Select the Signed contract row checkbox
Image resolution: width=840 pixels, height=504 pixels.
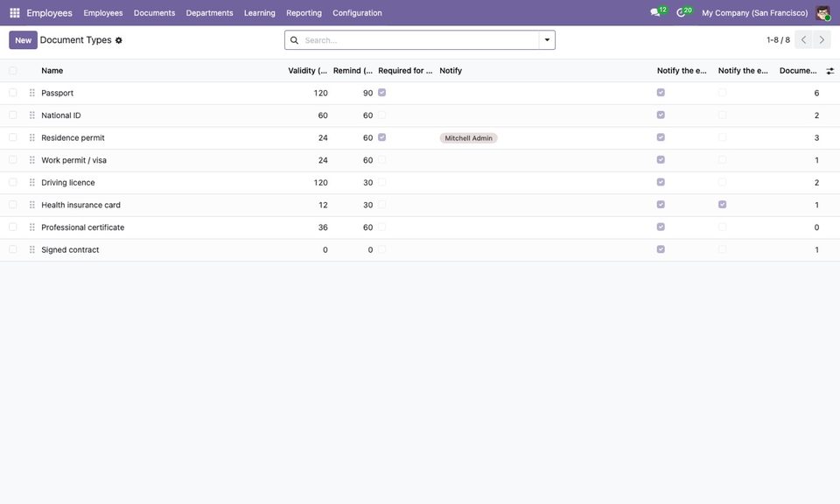pos(13,249)
